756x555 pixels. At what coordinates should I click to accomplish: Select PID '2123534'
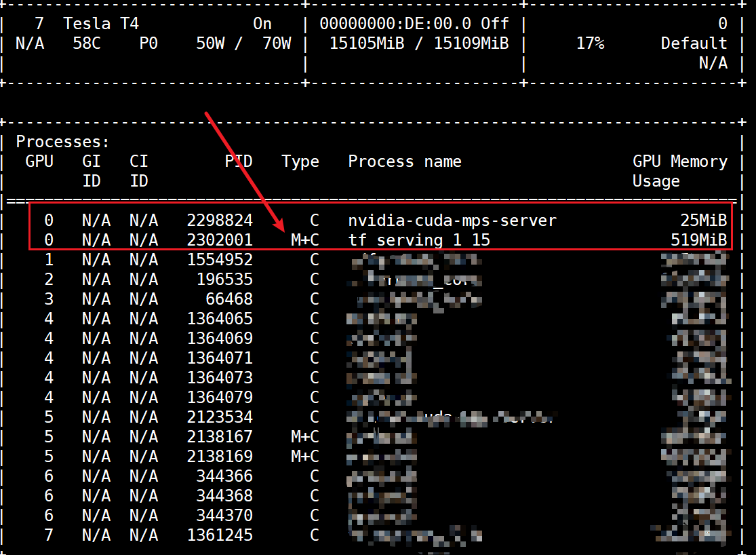[x=220, y=417]
